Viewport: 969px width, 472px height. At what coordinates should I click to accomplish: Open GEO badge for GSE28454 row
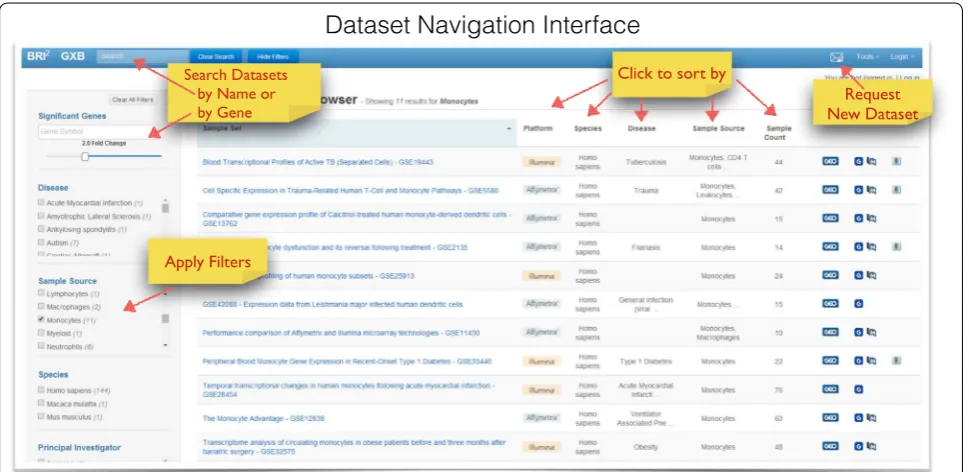tap(830, 389)
